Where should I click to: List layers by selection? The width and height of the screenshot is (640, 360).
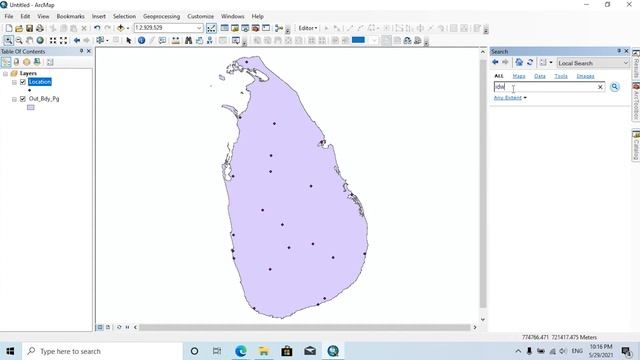(37, 62)
